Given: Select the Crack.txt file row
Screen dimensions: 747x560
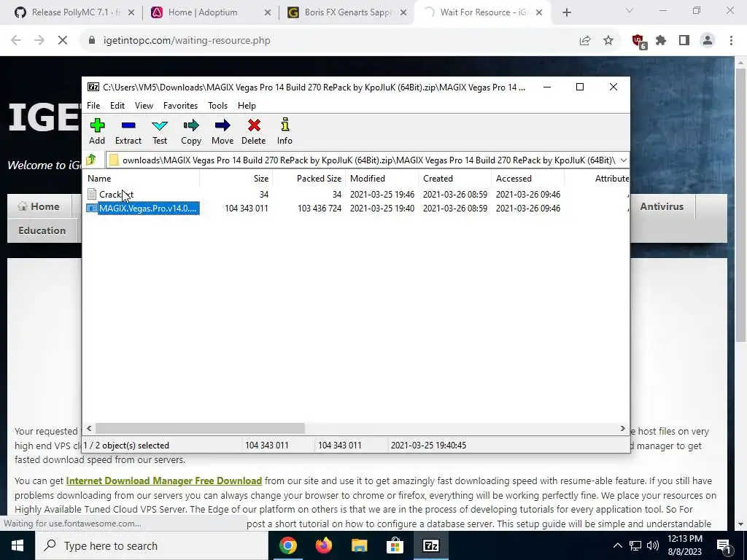Looking at the screenshot, I should click(357, 194).
